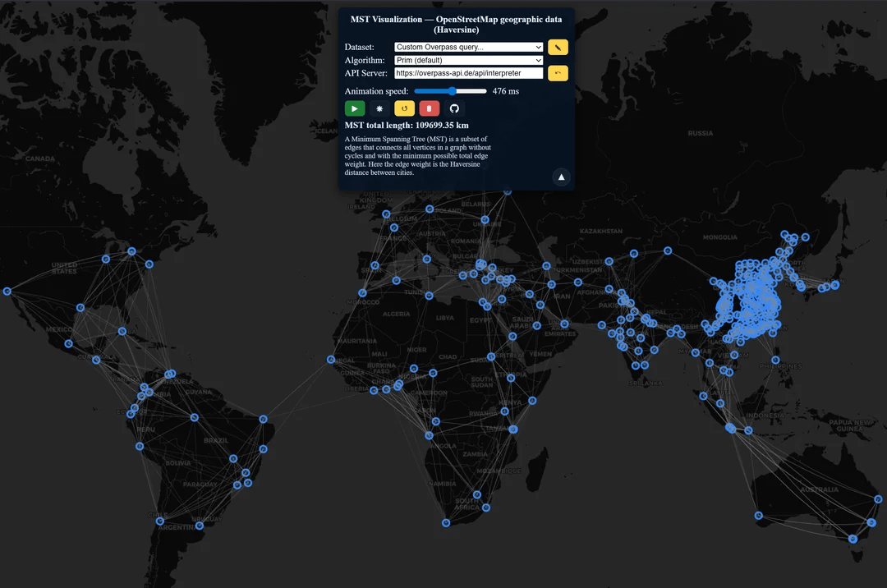Click the AUSTRALIA map label

click(819, 489)
